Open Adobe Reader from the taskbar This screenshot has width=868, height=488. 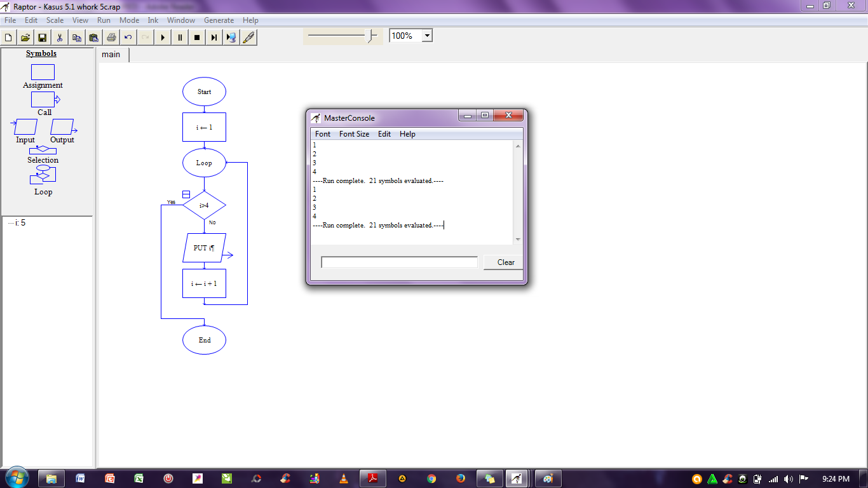(x=373, y=478)
